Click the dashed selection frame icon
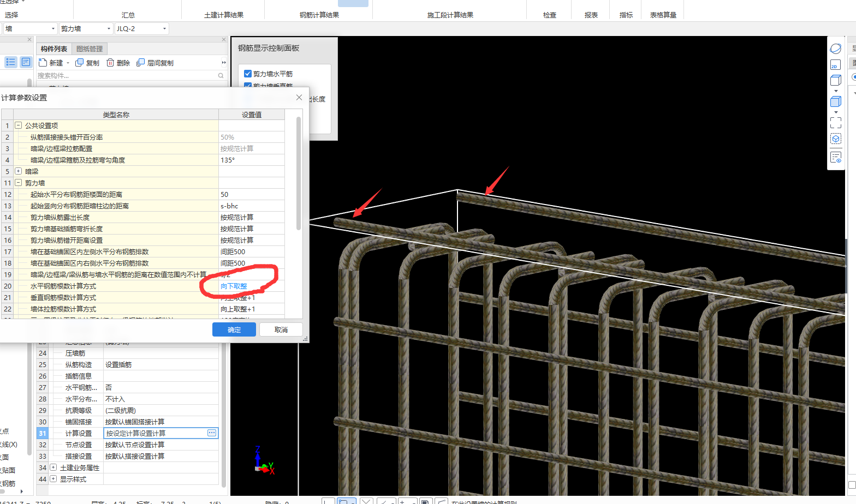856x504 pixels. tap(835, 123)
